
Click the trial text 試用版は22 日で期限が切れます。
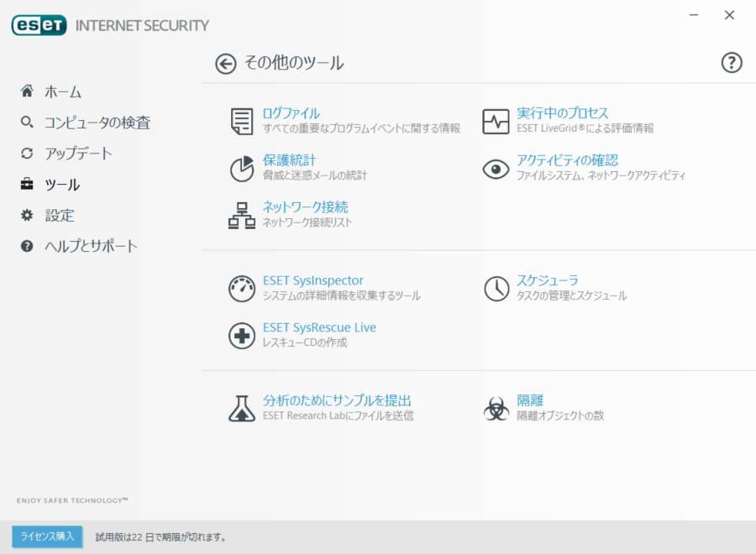(x=161, y=537)
